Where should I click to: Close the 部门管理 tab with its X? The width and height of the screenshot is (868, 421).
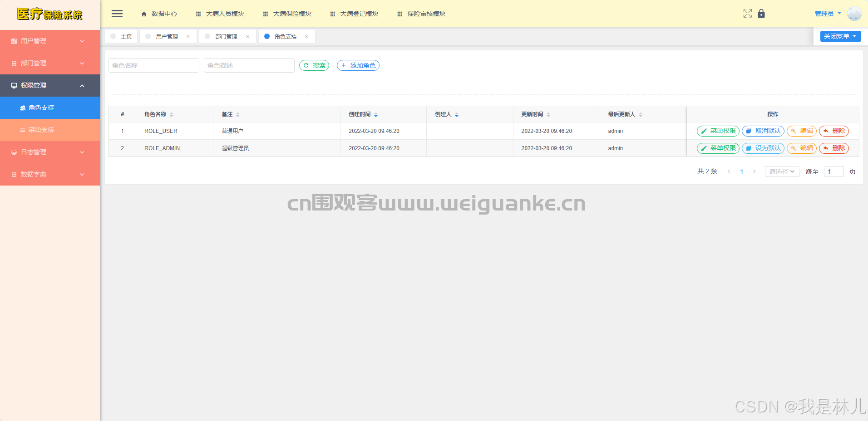[247, 36]
